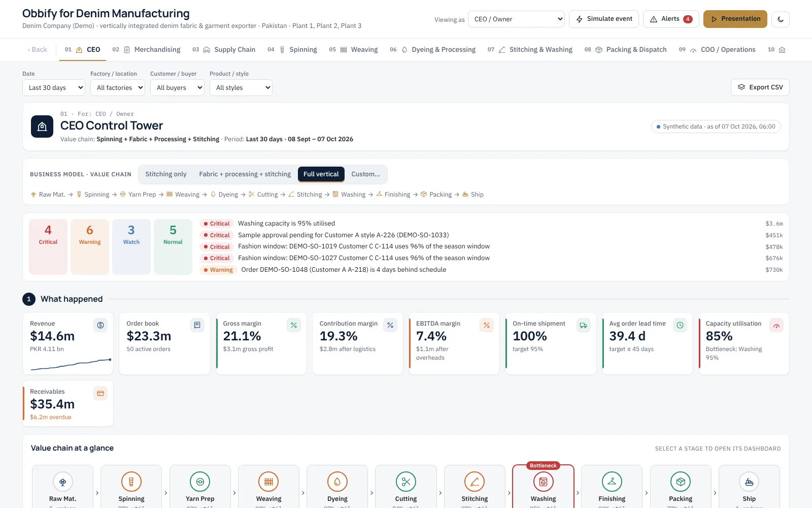Image resolution: width=812 pixels, height=508 pixels.
Task: Click the 5 Normal status card
Action: pos(173,247)
